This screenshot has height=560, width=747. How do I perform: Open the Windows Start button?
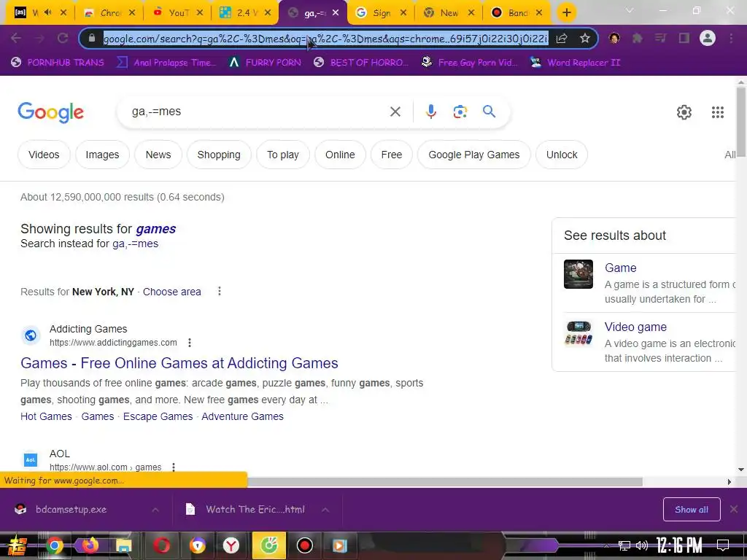[18, 545]
